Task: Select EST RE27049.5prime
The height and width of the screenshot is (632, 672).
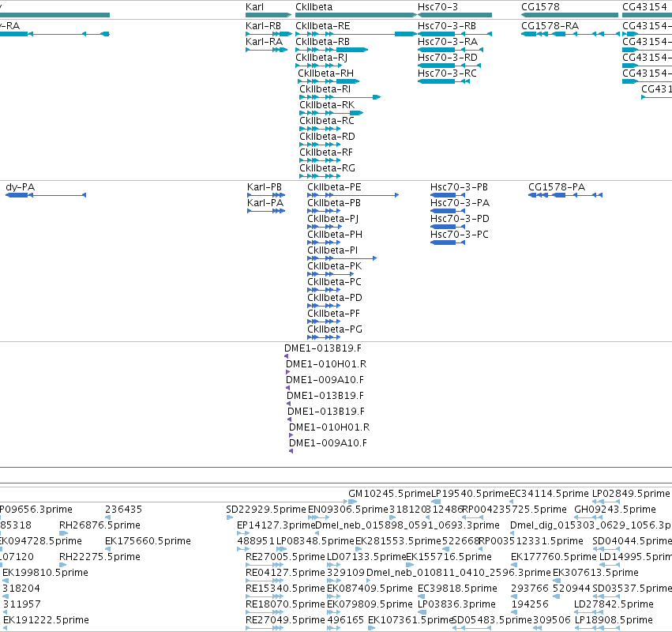Action: 285,620
